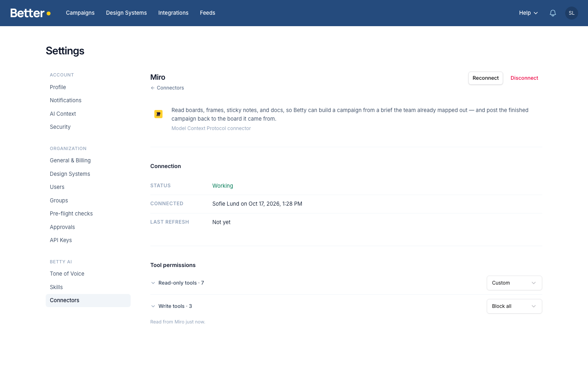Go to Campaigns in top navigation

tap(80, 13)
